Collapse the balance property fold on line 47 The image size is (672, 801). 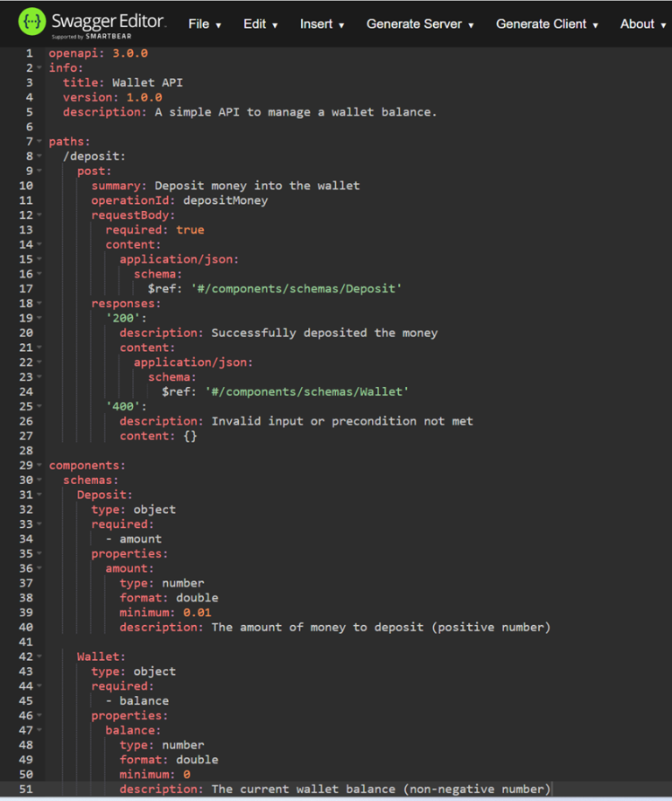(x=39, y=730)
